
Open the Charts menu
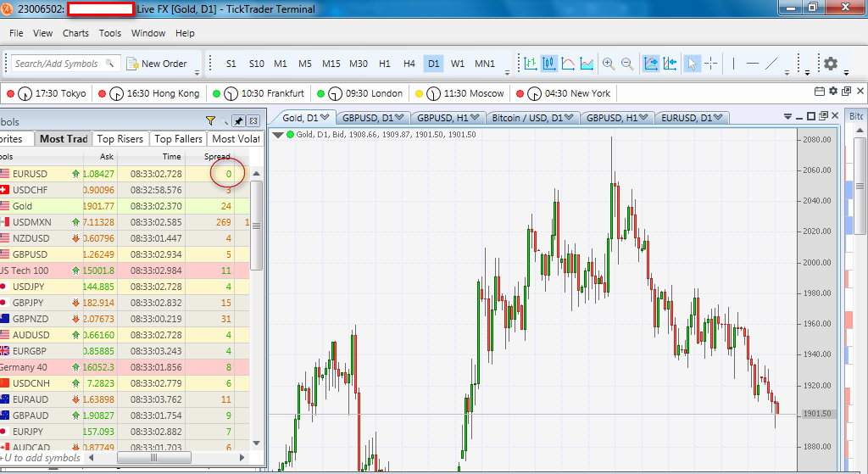(75, 33)
